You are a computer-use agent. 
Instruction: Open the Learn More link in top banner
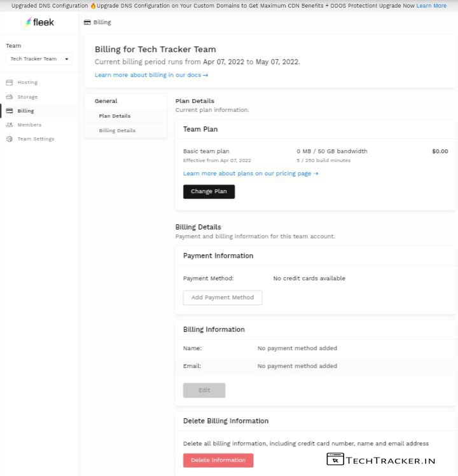[x=431, y=6]
